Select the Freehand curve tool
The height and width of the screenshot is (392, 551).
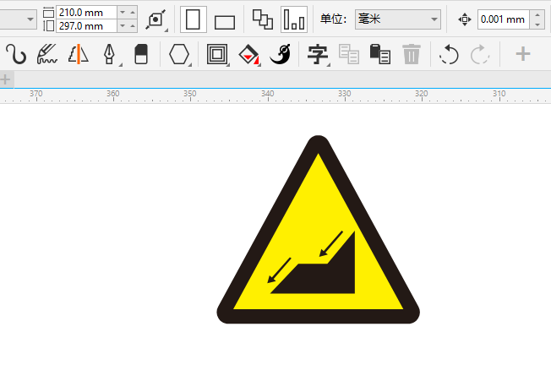click(x=16, y=54)
